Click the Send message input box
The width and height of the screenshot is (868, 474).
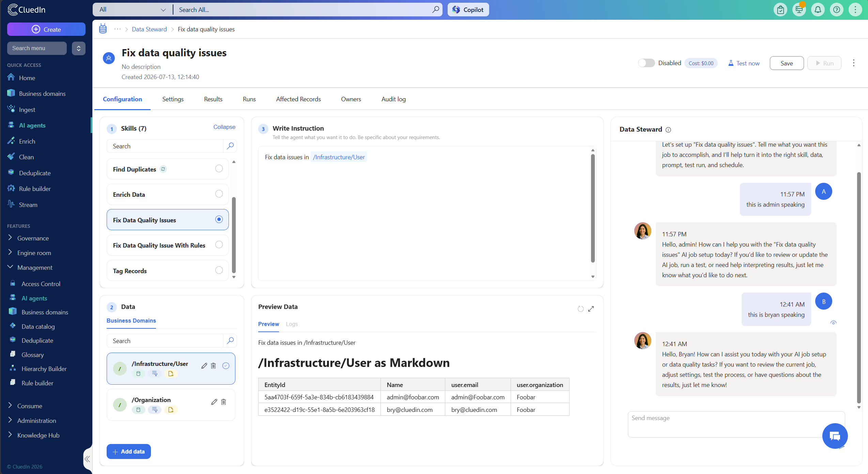point(736,424)
